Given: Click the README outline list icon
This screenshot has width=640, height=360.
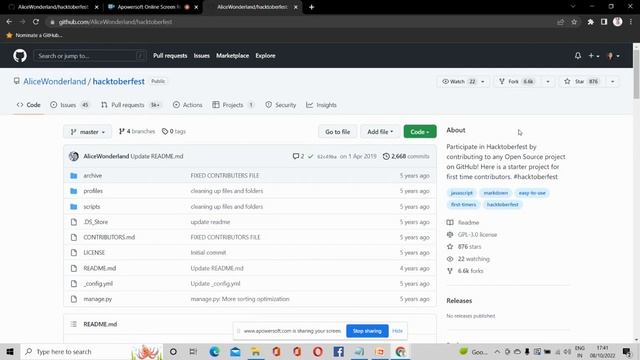Looking at the screenshot, I should point(73,324).
